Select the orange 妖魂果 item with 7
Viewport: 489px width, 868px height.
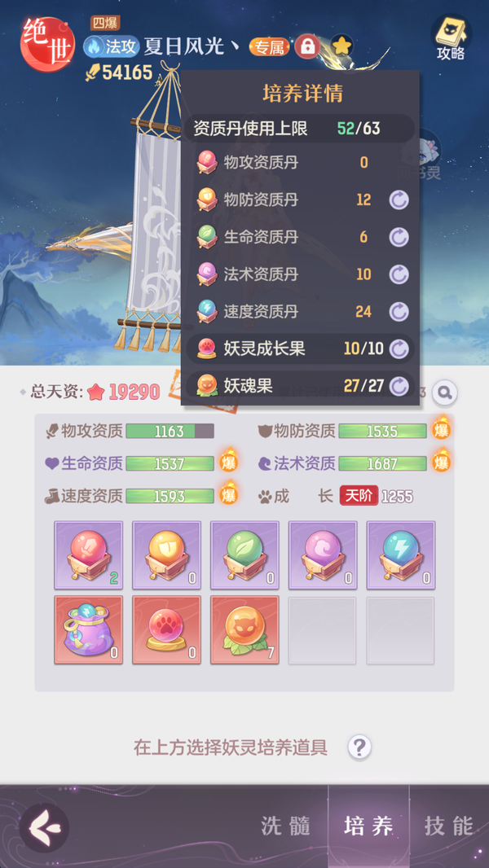244,630
